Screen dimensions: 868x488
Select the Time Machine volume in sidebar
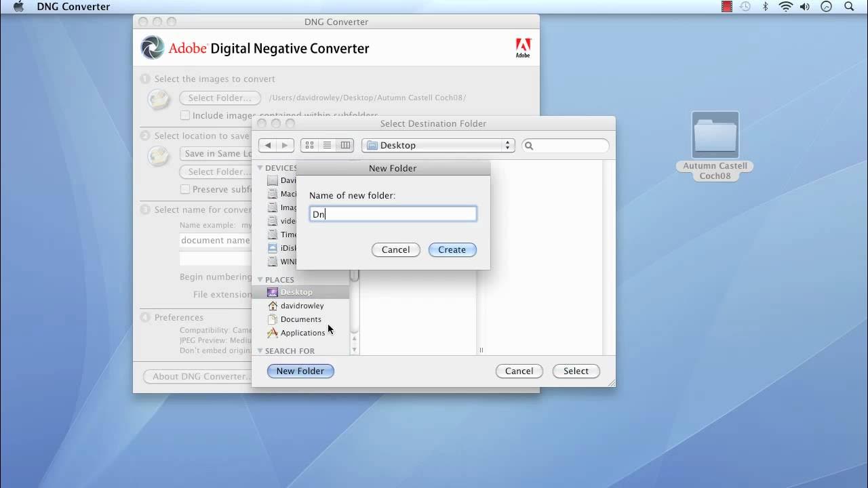click(x=281, y=235)
